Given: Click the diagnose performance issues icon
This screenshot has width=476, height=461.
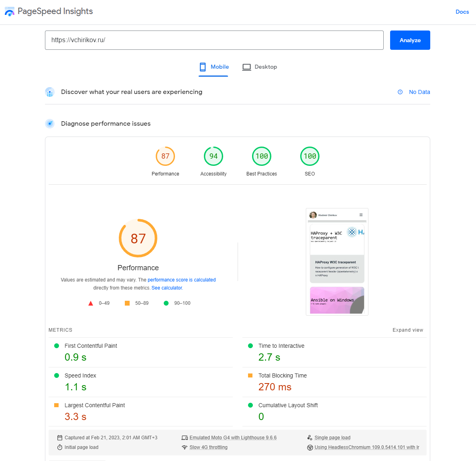Looking at the screenshot, I should (x=50, y=124).
